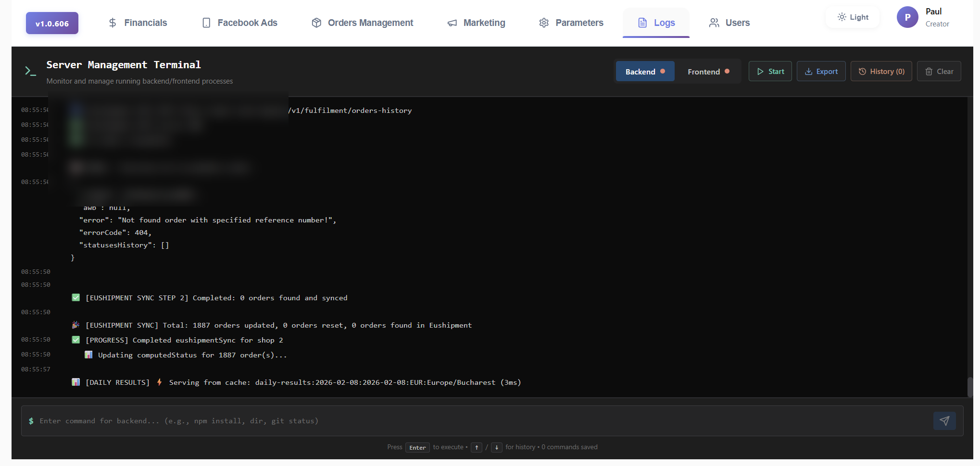
Task: Switch to the Frontend process view
Action: (x=708, y=71)
